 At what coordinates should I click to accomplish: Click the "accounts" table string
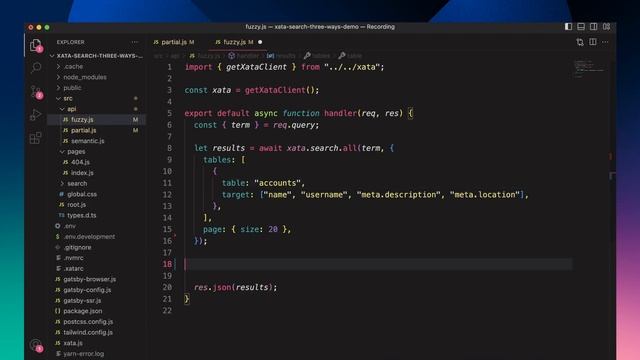click(x=277, y=183)
